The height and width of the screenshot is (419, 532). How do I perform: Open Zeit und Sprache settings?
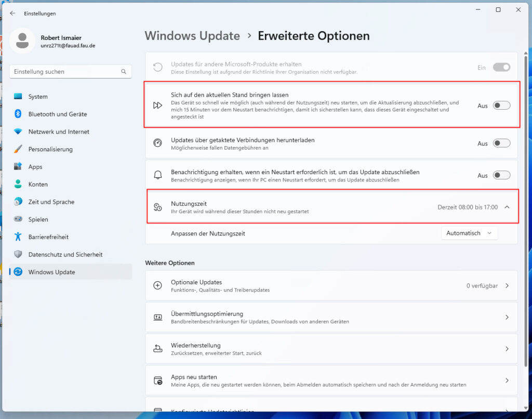[x=51, y=202]
